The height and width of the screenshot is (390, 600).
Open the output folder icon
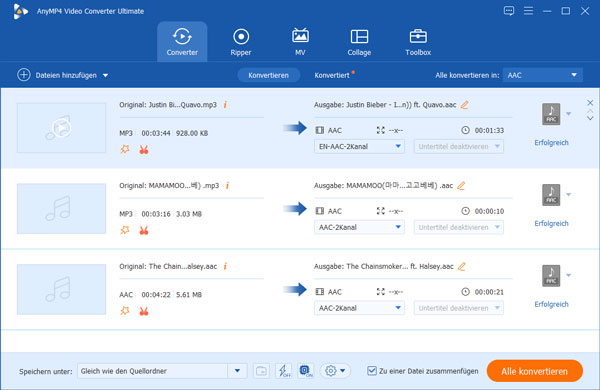click(261, 370)
